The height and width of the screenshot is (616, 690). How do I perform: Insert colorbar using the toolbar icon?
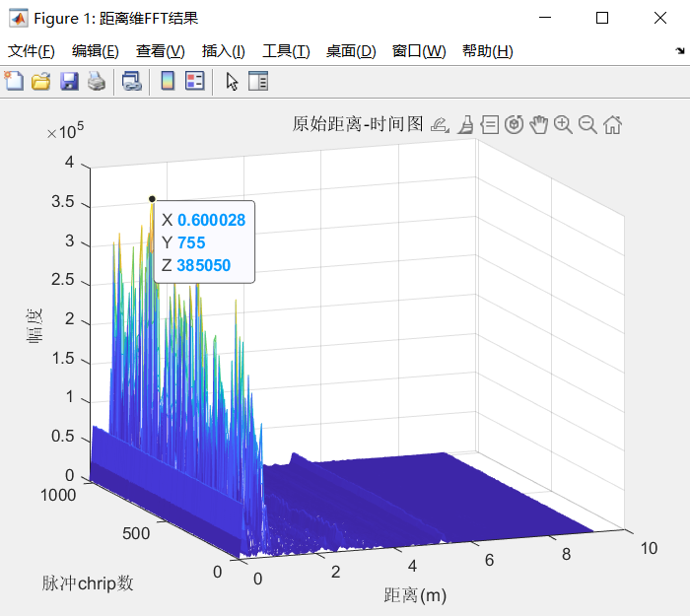[168, 81]
